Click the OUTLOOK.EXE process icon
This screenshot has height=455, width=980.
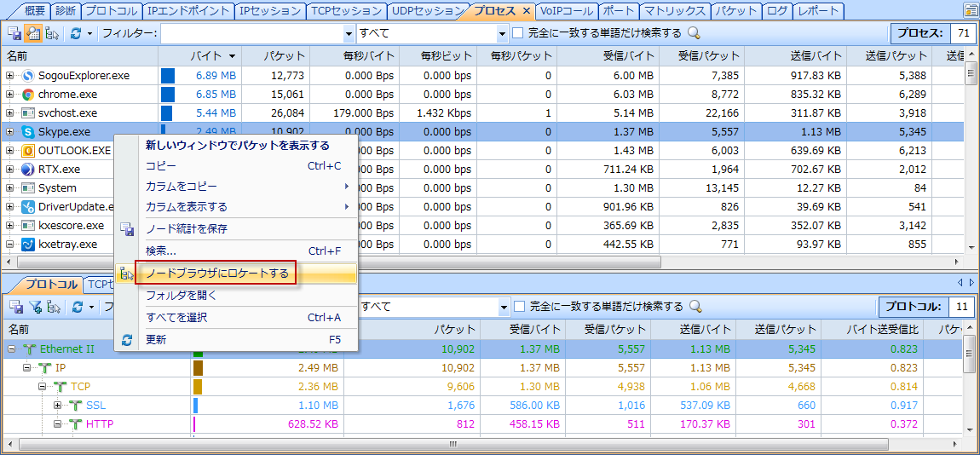pos(28,151)
